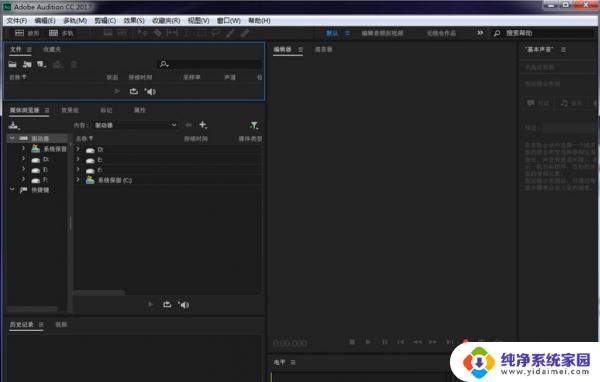Click Open File icon in Files panel

[x=13, y=64]
